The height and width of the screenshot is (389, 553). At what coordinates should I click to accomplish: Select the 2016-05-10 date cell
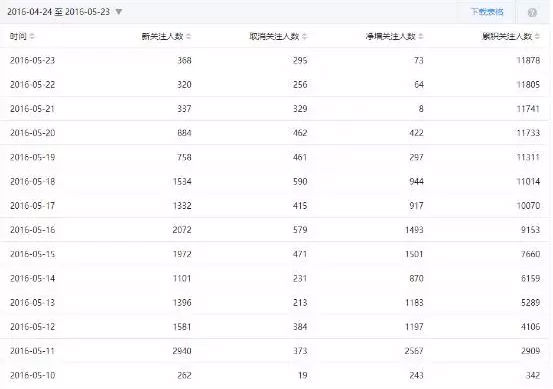click(32, 375)
